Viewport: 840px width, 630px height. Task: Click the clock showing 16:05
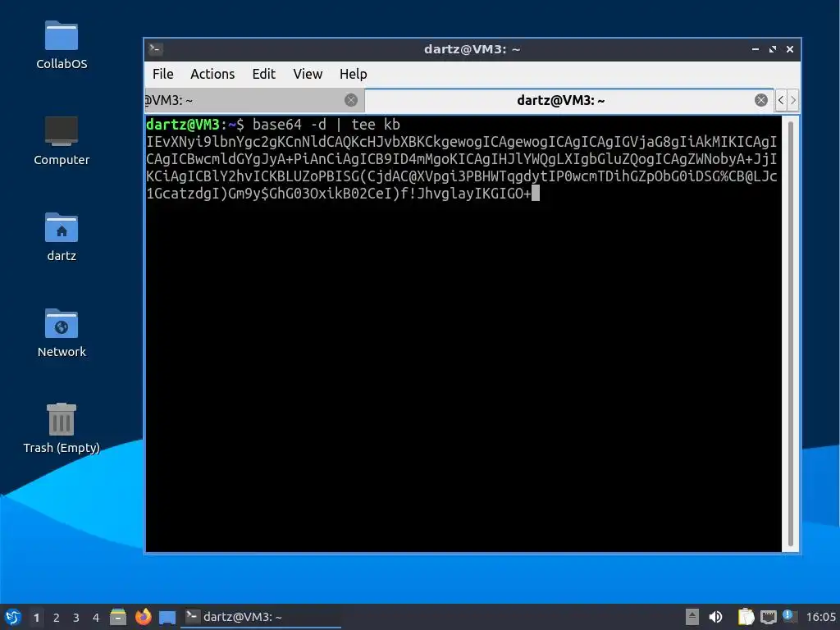[820, 617]
